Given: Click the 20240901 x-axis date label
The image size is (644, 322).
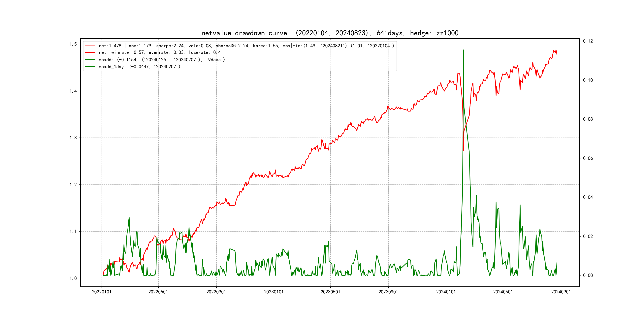Looking at the screenshot, I should point(561,292).
